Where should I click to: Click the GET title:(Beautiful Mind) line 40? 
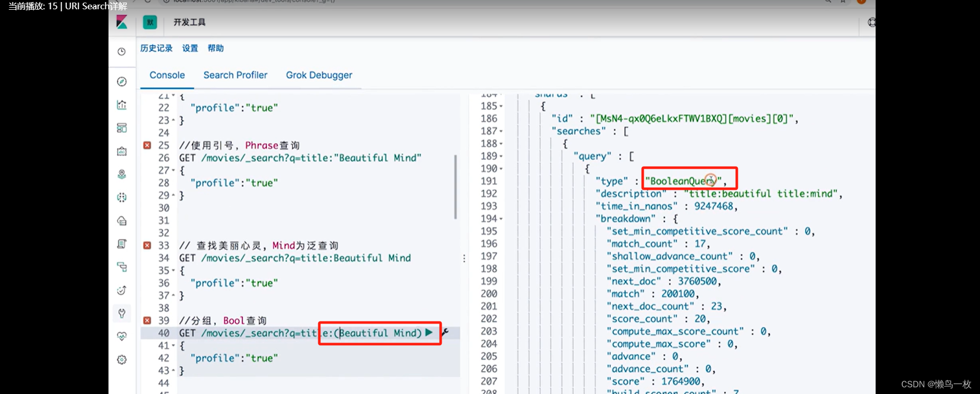tap(300, 333)
